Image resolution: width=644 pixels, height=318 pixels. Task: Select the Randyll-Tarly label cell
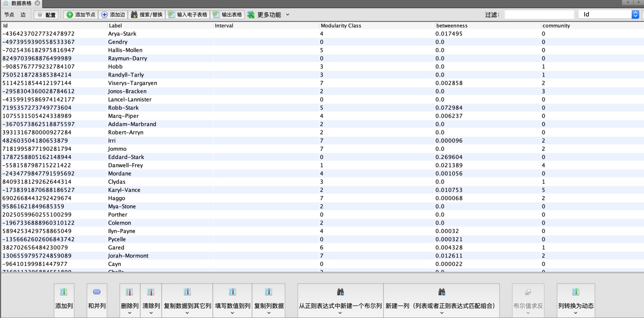(x=126, y=75)
